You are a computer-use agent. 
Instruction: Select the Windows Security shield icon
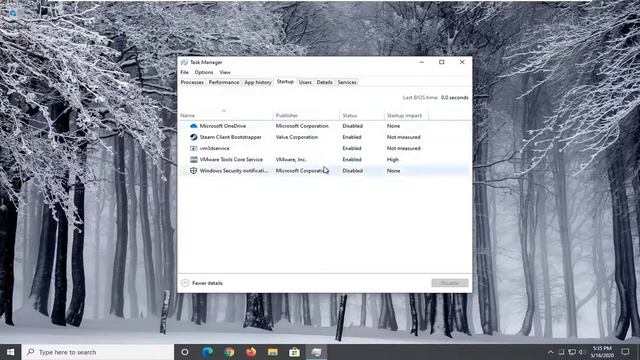(193, 171)
